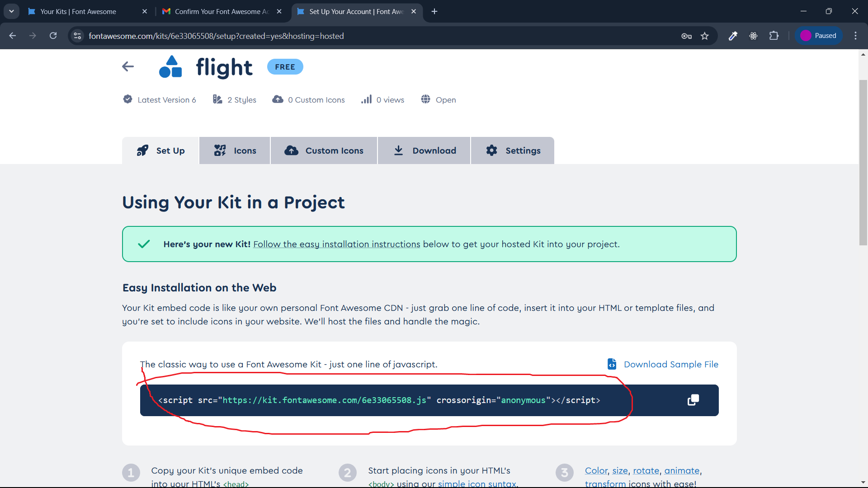Click the Latest Version 6 checkmark icon
The image size is (868, 488).
click(x=127, y=99)
